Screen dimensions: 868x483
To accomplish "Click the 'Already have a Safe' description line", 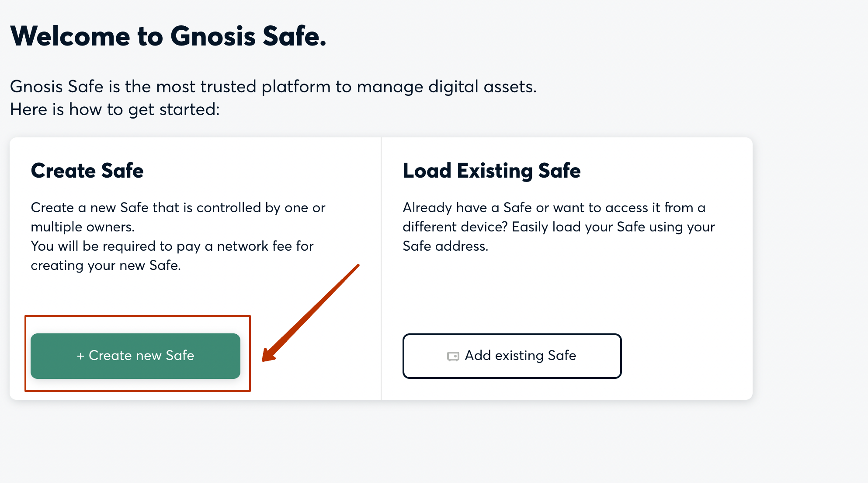I will click(554, 207).
